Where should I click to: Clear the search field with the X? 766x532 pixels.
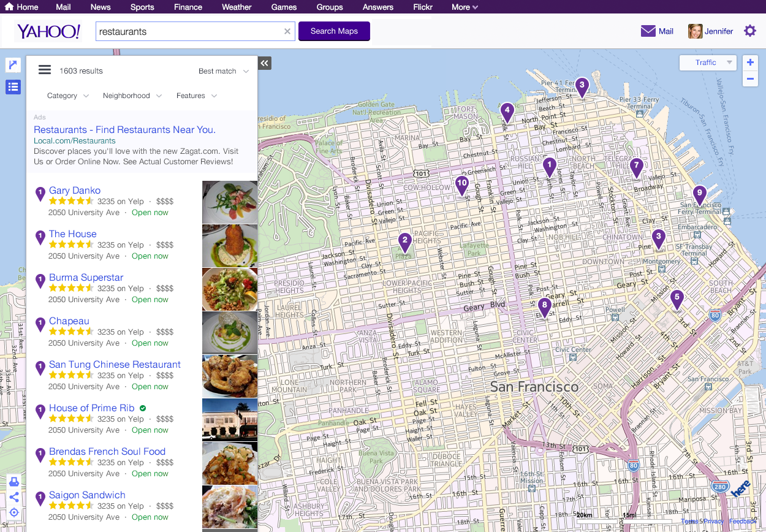pos(287,31)
